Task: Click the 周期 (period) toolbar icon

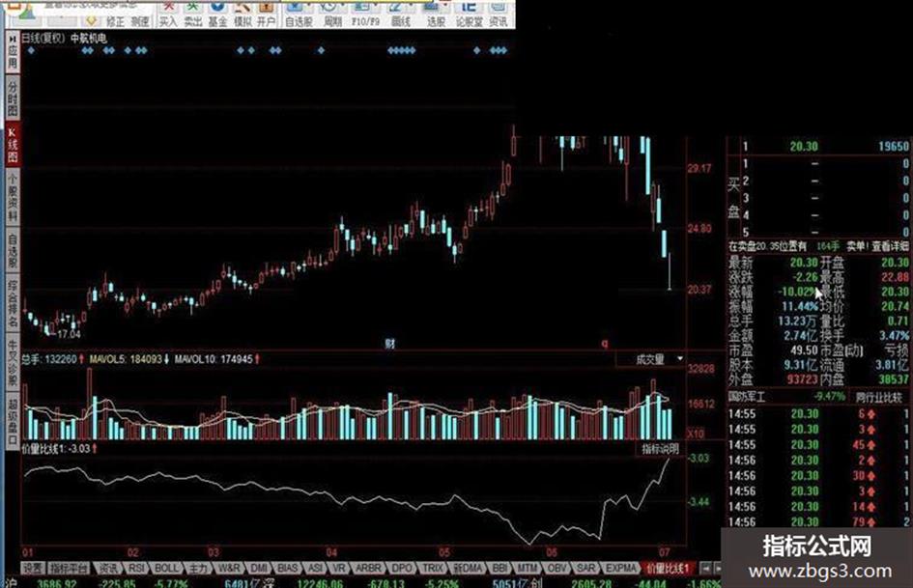Action: [332, 14]
